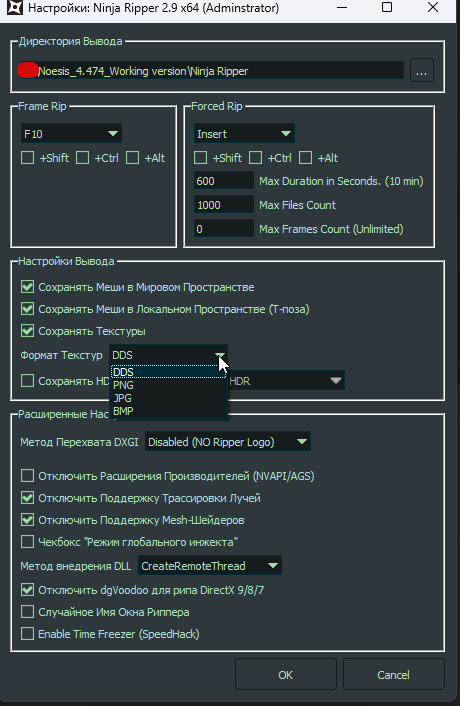This screenshot has width=460, height=706.
Task: Uncheck Отключить dgVoodoo для рипа DirectX
Action: coord(27,590)
